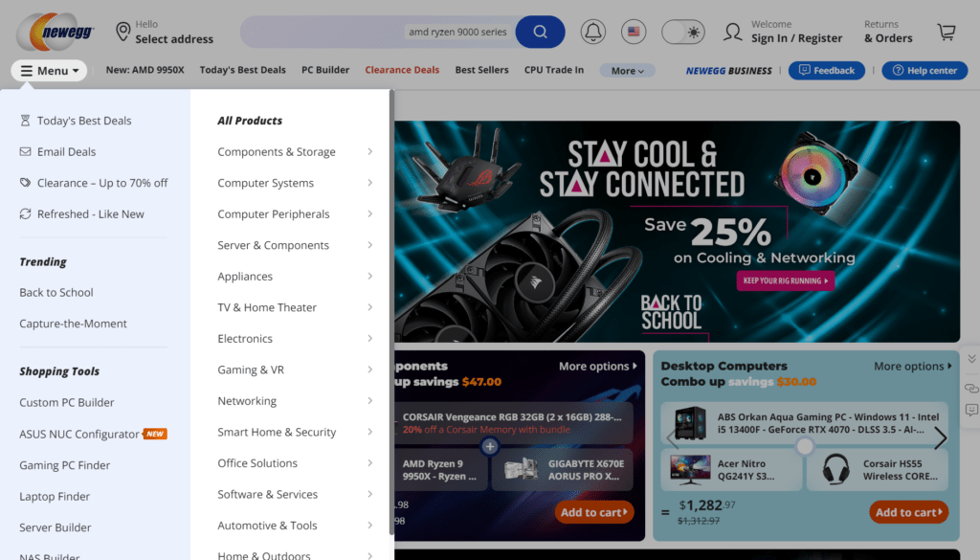Screen dimensions: 980x560
Task: Click double-chevron collapse icon on right sidebar
Action: point(971,359)
